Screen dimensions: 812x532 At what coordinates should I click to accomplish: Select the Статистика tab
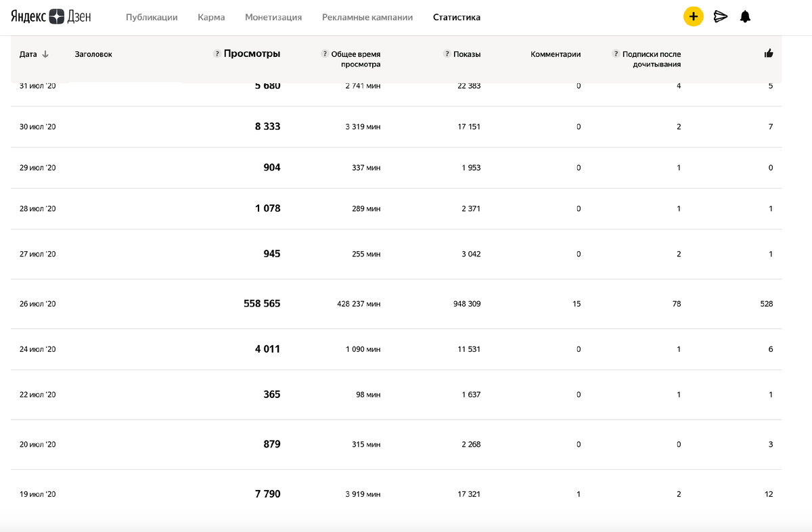click(457, 18)
